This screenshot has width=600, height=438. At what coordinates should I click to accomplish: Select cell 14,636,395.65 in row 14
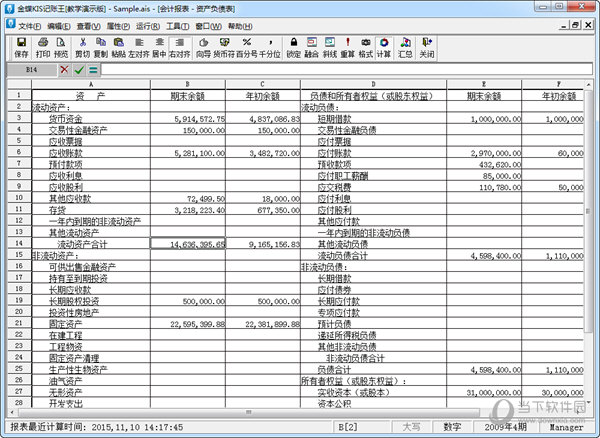188,244
